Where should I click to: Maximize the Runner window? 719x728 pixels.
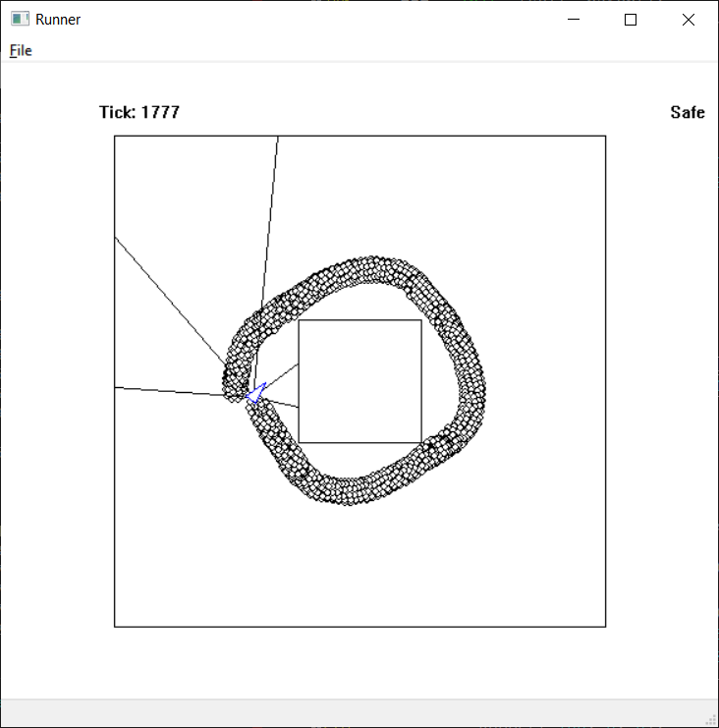[631, 20]
